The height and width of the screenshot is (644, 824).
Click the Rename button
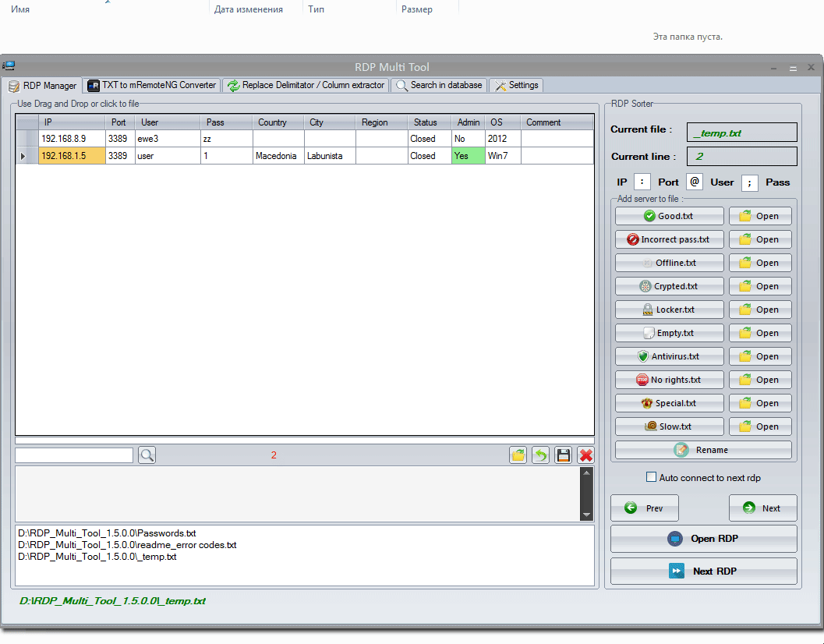coord(702,450)
